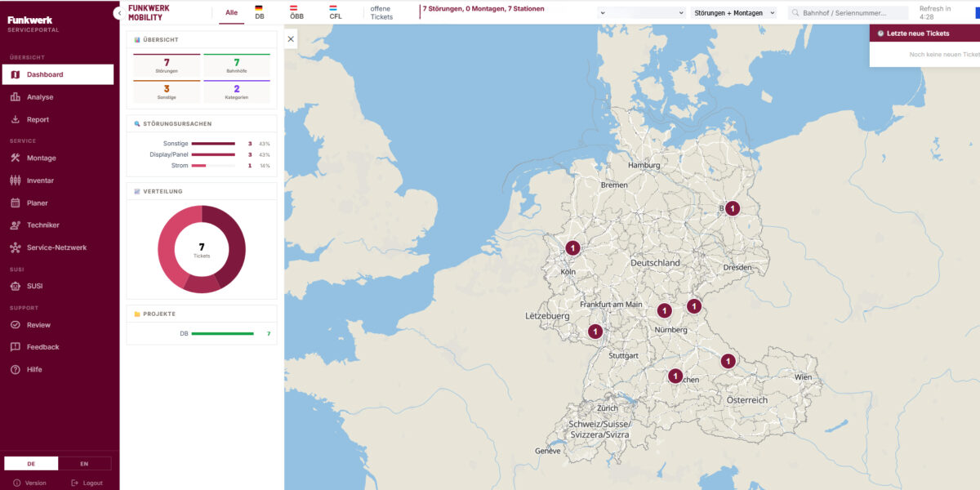The image size is (980, 490).
Task: Click the Störungsursachen header icon
Action: click(x=137, y=124)
